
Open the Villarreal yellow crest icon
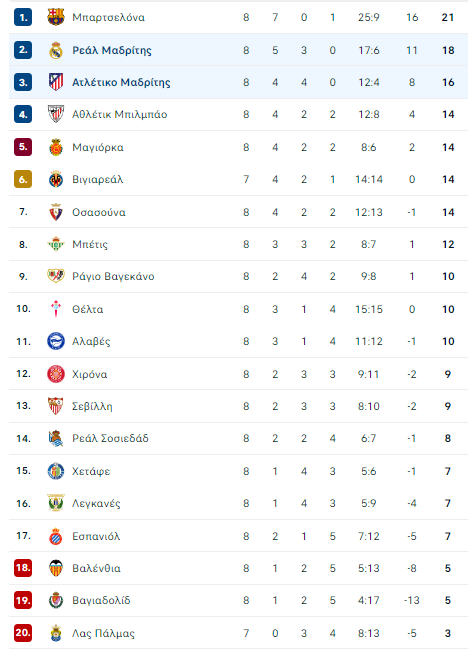pyautogui.click(x=56, y=179)
